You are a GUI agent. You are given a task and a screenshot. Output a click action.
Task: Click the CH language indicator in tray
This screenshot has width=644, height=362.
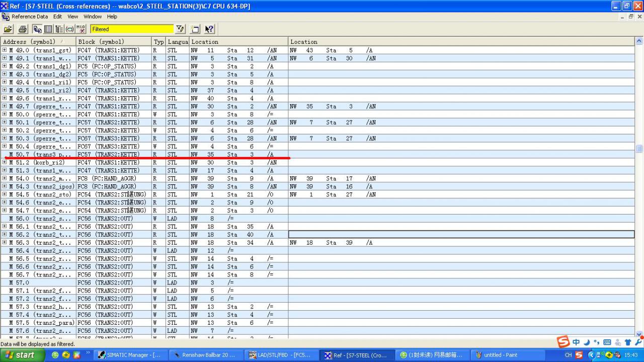point(568,355)
